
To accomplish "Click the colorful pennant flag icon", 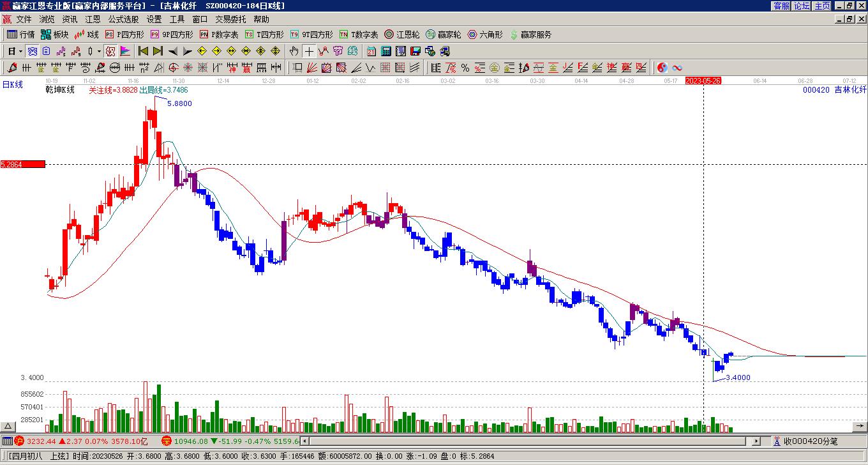I will coord(125,51).
